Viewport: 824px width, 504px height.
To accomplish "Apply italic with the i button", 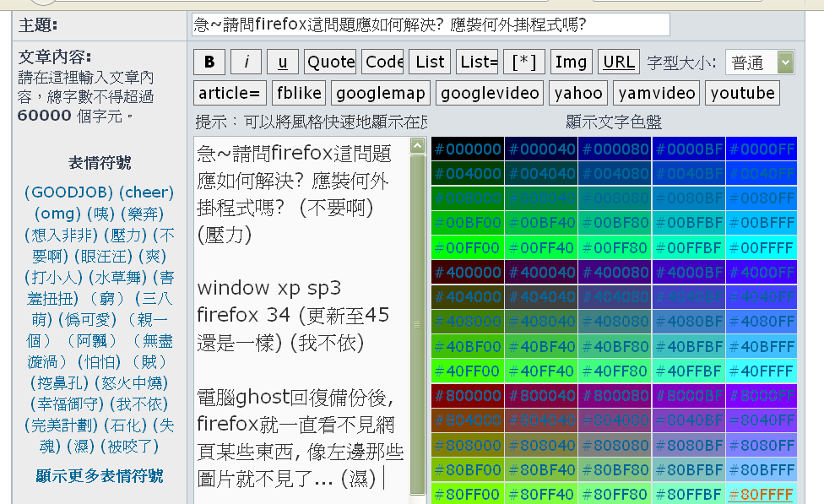I will click(x=246, y=62).
